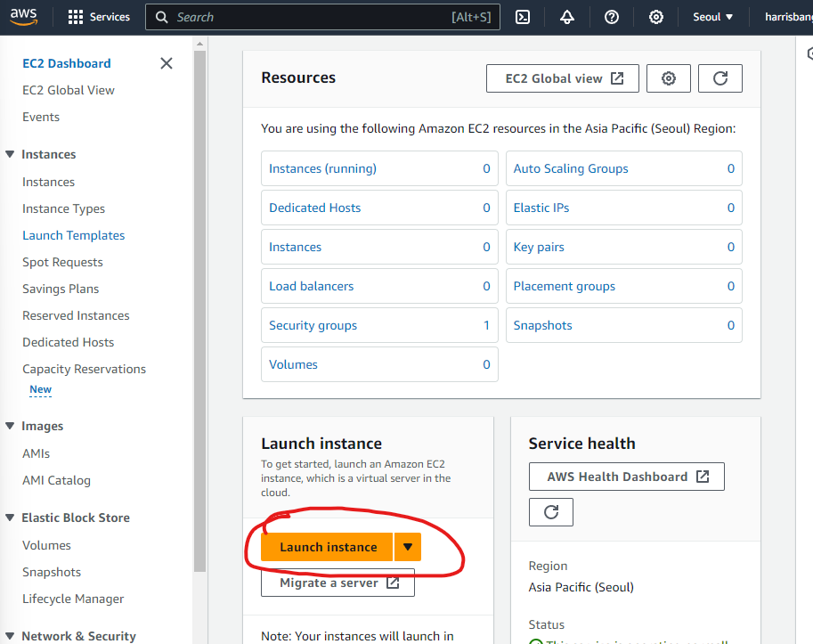Close the EC2 navigation sidebar
Image resolution: width=813 pixels, height=644 pixels.
click(x=167, y=63)
